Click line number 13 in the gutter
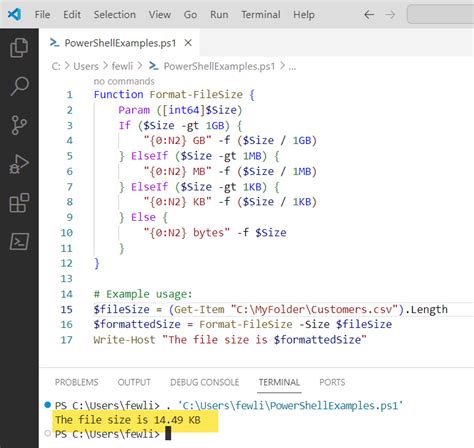 click(66, 279)
